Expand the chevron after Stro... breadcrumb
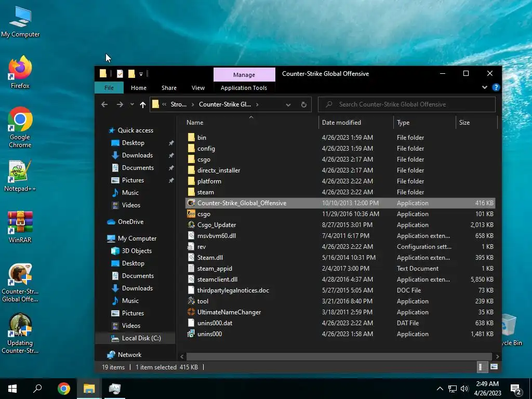The image size is (532, 399). click(193, 104)
